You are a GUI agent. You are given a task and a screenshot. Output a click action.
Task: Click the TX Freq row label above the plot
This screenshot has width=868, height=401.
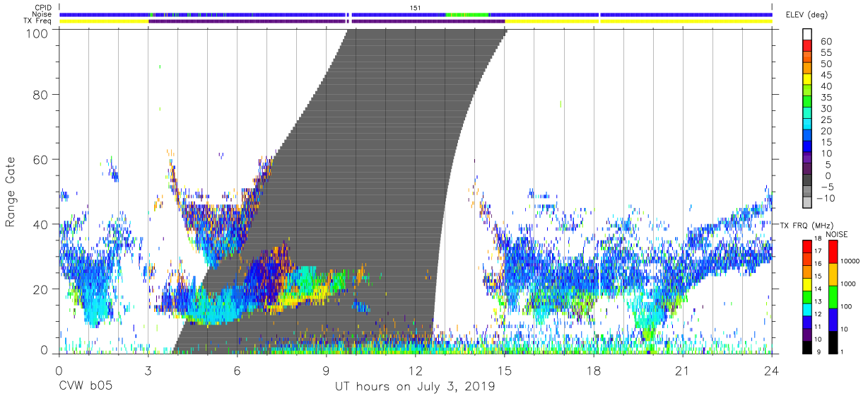[37, 21]
